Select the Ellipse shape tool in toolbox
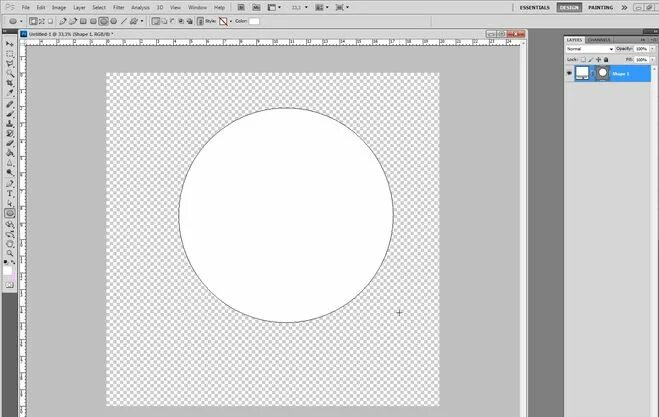This screenshot has height=417, width=659. [x=9, y=213]
